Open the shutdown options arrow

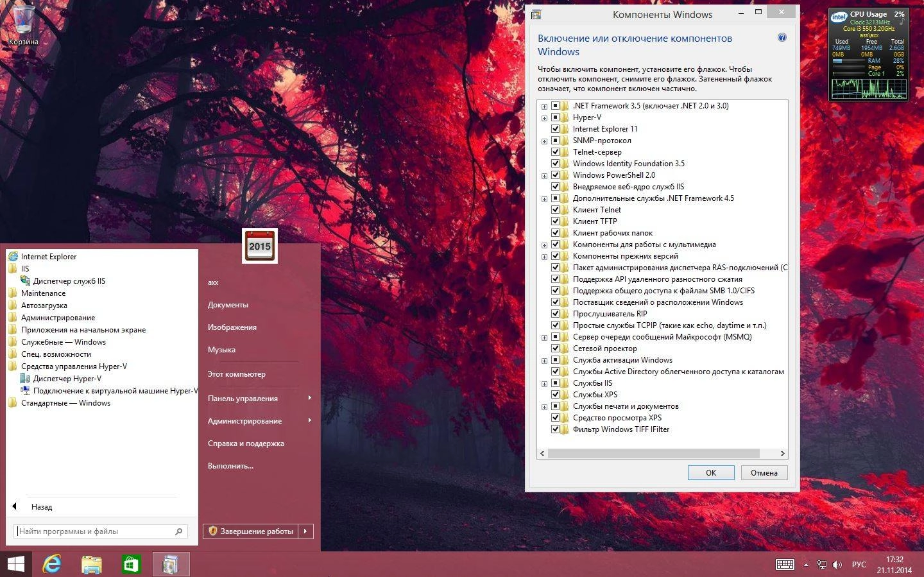pyautogui.click(x=305, y=531)
